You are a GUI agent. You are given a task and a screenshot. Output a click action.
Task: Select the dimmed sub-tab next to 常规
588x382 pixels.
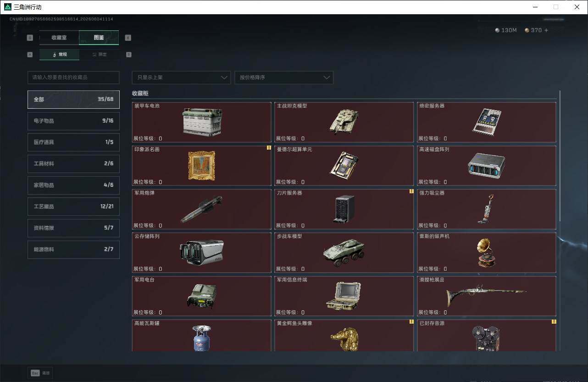(x=99, y=55)
